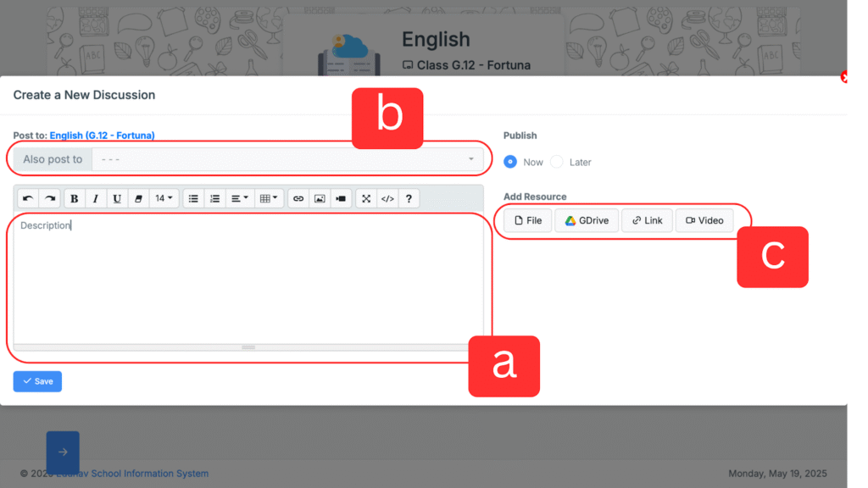Open the paragraph alignment dropdown
Screen dimensions: 868x488
point(241,198)
